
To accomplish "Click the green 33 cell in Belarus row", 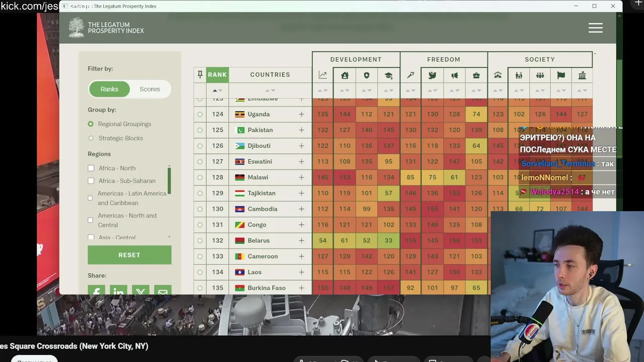I will 388,240.
